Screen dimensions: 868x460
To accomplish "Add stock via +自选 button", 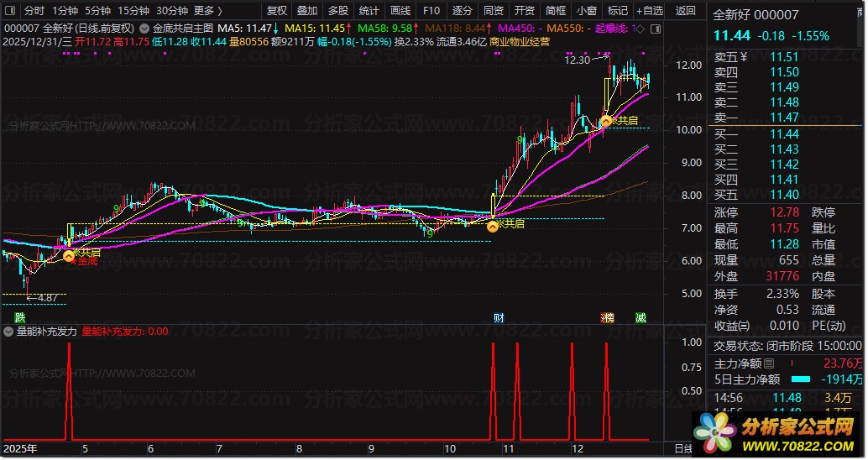I will 650,11.
